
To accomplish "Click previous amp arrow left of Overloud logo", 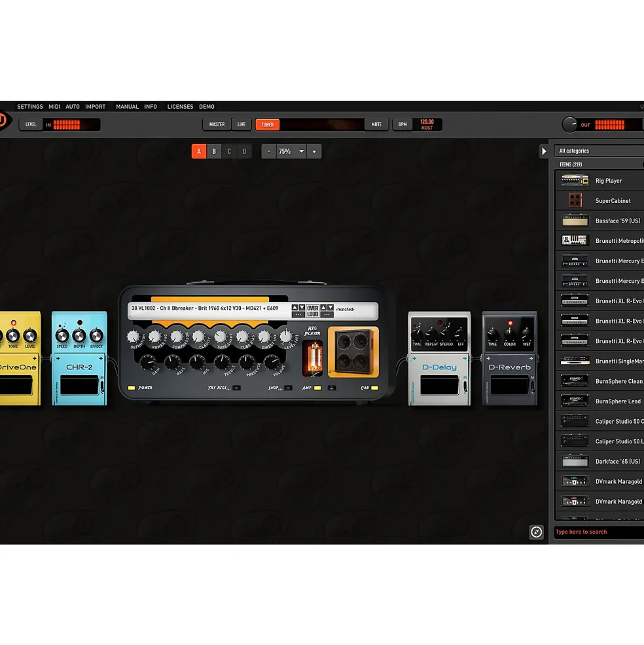I will [295, 308].
